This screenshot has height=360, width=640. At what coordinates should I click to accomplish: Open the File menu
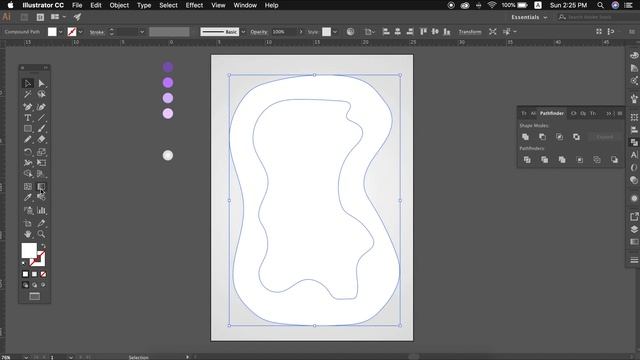pos(77,5)
